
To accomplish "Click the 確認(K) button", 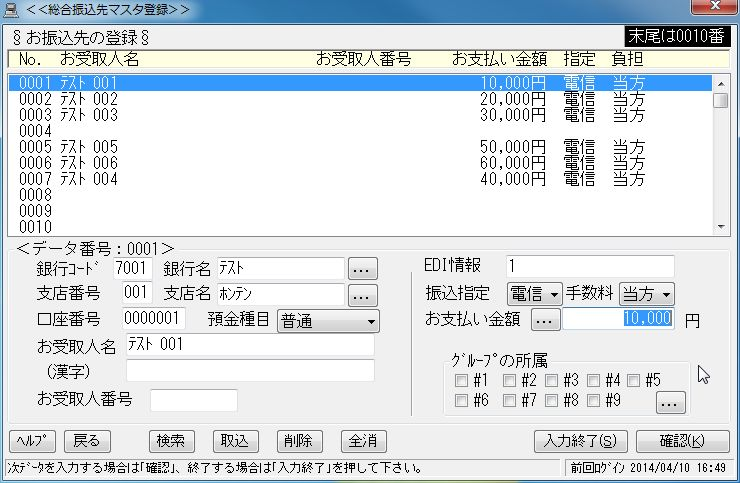I will pos(682,441).
